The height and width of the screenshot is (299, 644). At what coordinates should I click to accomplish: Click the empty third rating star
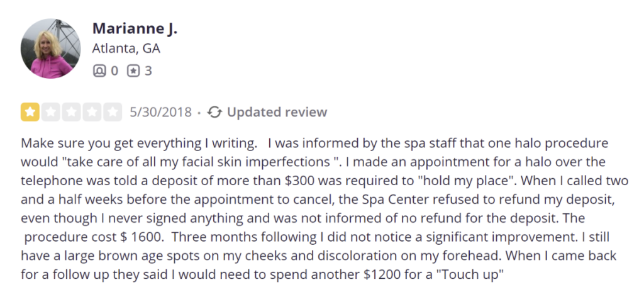click(x=72, y=112)
